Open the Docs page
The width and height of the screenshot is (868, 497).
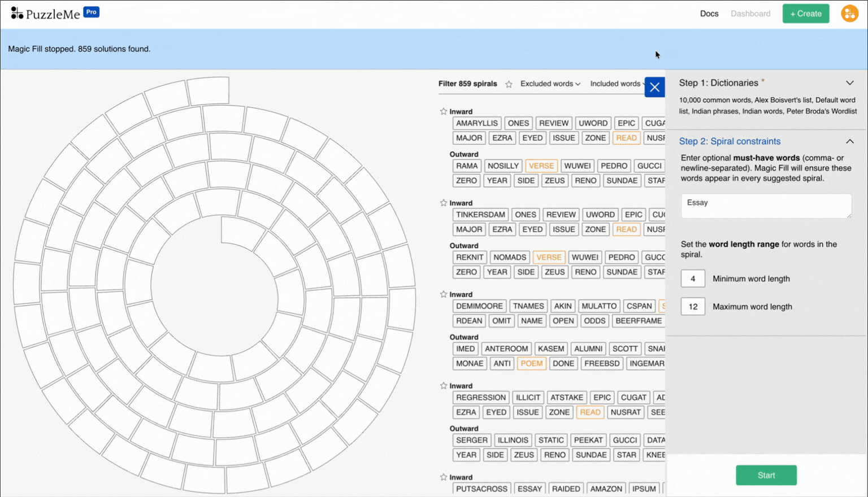pyautogui.click(x=709, y=14)
